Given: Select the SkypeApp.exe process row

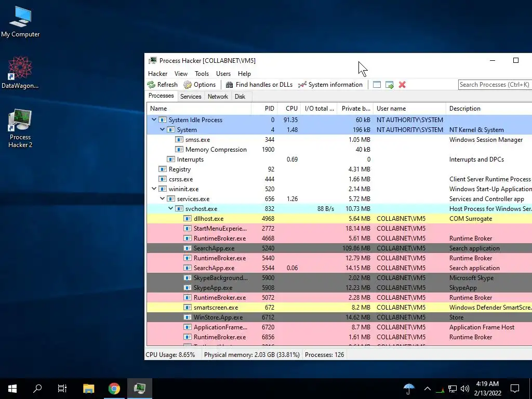Looking at the screenshot, I should [x=339, y=287].
